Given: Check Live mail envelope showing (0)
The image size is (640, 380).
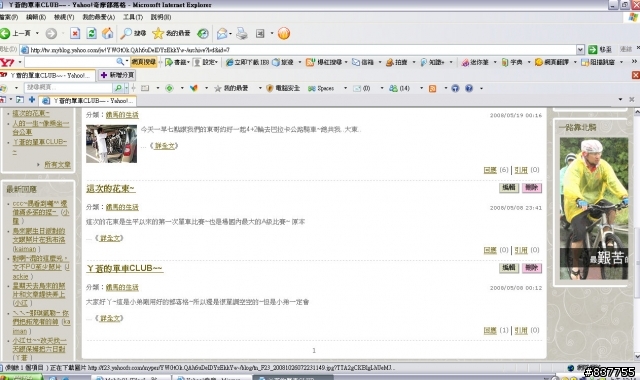Looking at the screenshot, I should [x=362, y=88].
